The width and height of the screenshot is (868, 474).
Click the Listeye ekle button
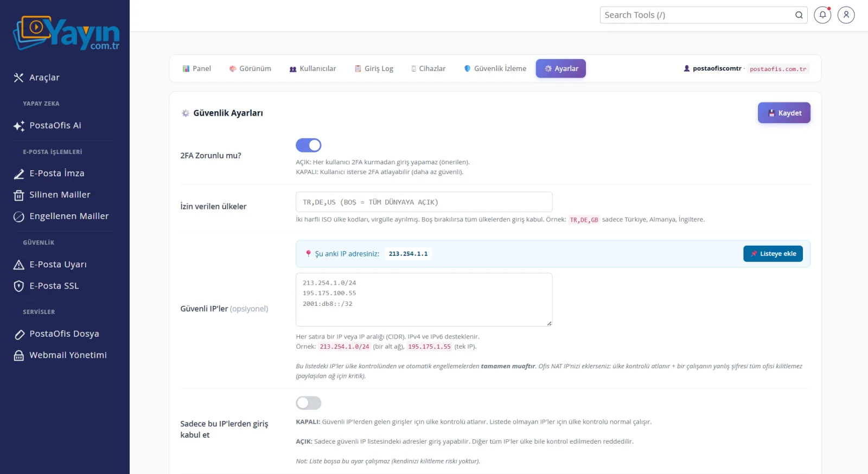(773, 254)
